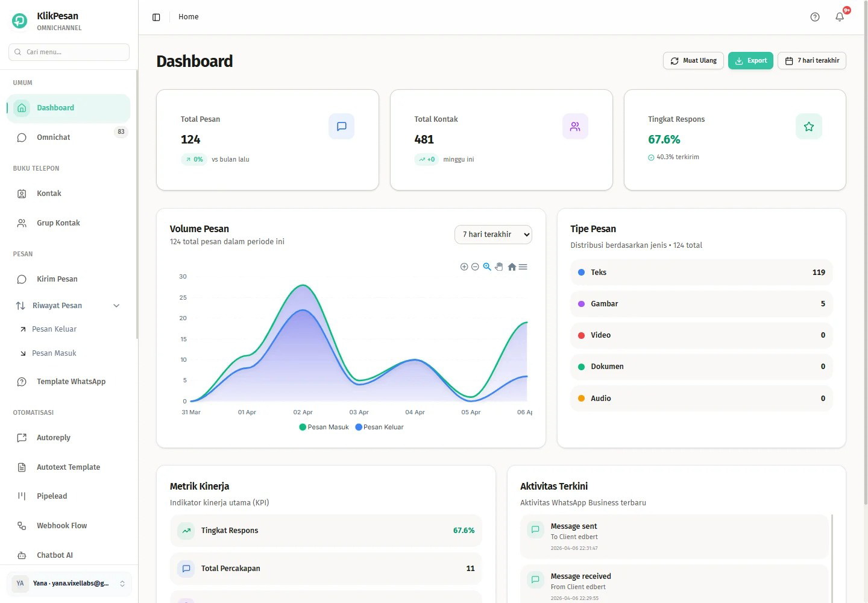The height and width of the screenshot is (603, 868).
Task: Open Omnichat from the sidebar
Action: (x=54, y=137)
